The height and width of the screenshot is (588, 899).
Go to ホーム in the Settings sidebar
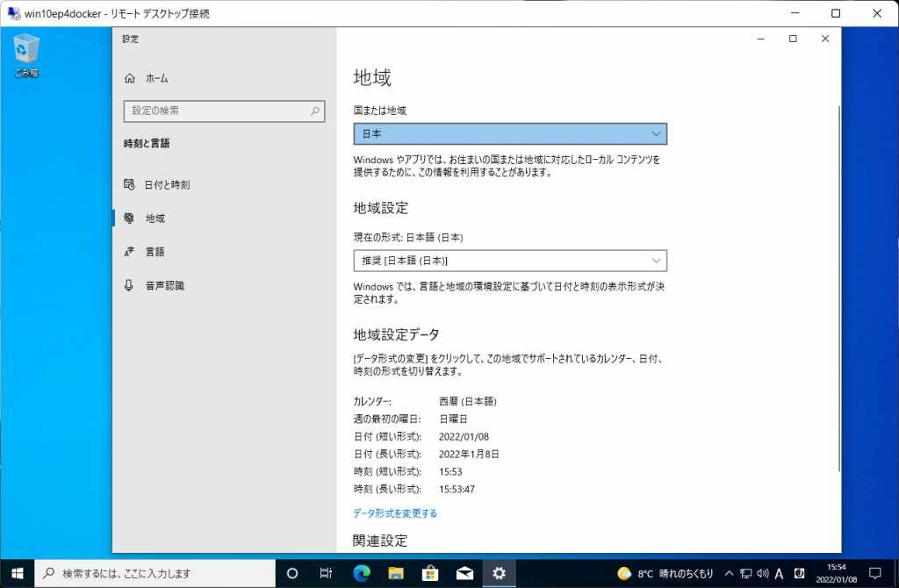click(147, 78)
